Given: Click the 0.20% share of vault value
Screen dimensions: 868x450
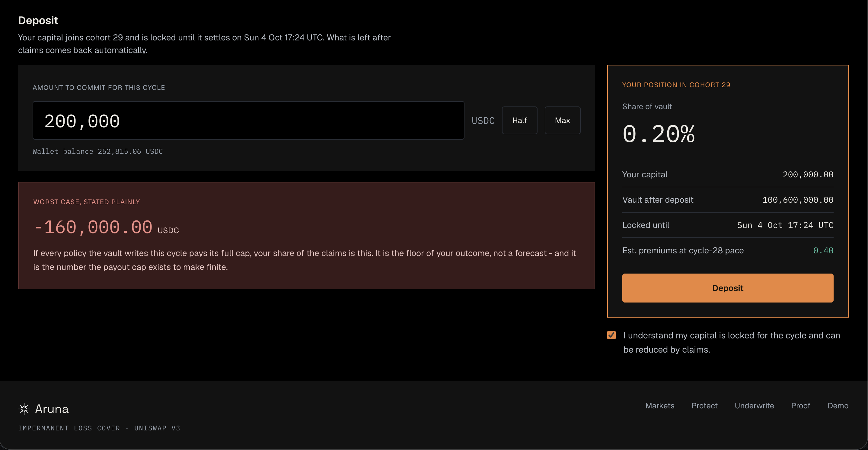Looking at the screenshot, I should 659,134.
